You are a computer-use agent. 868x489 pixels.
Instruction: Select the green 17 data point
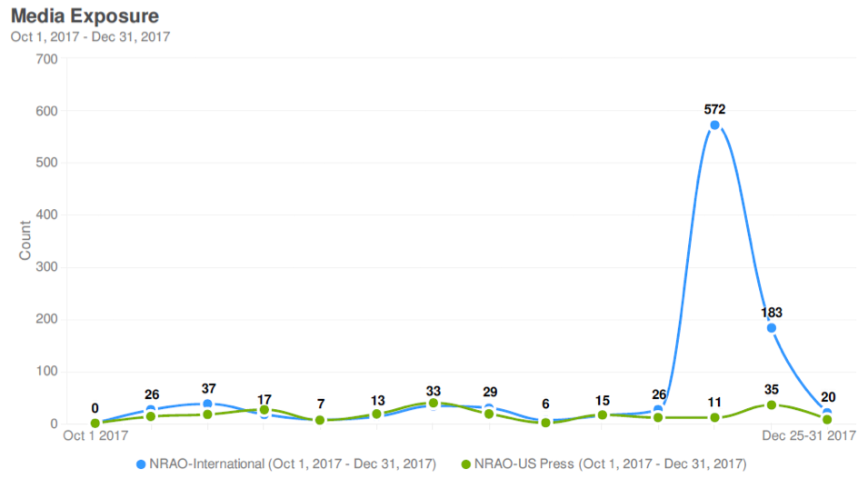click(x=264, y=410)
